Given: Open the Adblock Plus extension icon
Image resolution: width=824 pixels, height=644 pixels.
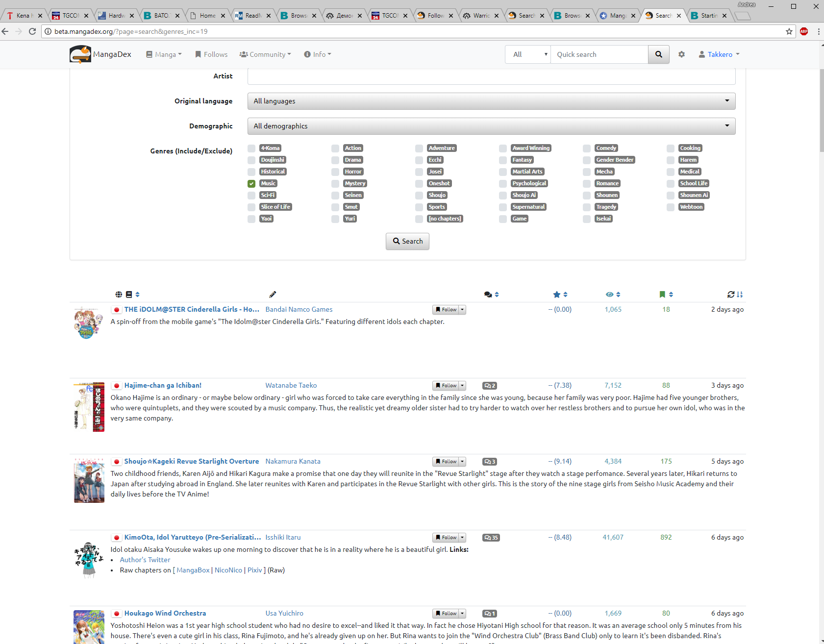Looking at the screenshot, I should click(x=804, y=31).
